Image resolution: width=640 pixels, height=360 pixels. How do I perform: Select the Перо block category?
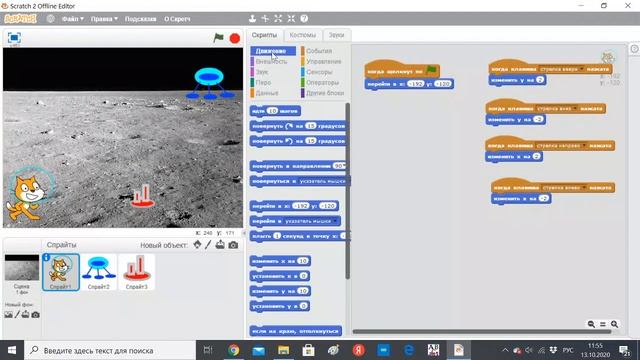(x=263, y=82)
